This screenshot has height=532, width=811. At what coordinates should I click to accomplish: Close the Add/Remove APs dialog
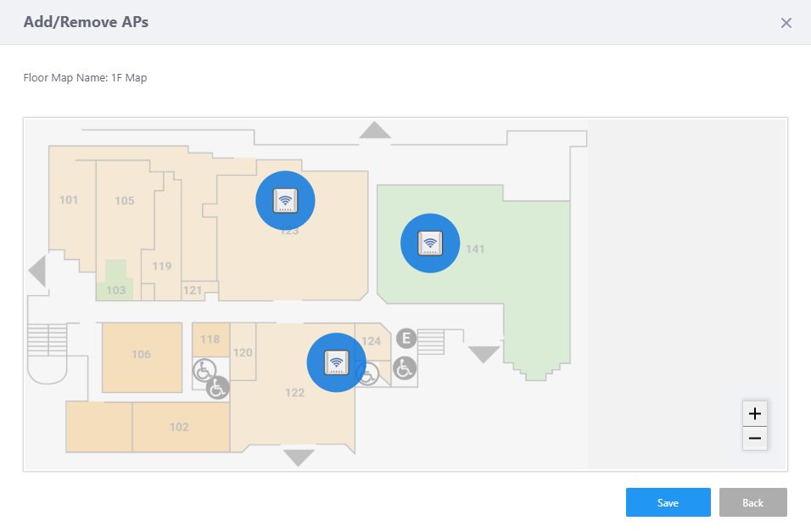(x=786, y=23)
